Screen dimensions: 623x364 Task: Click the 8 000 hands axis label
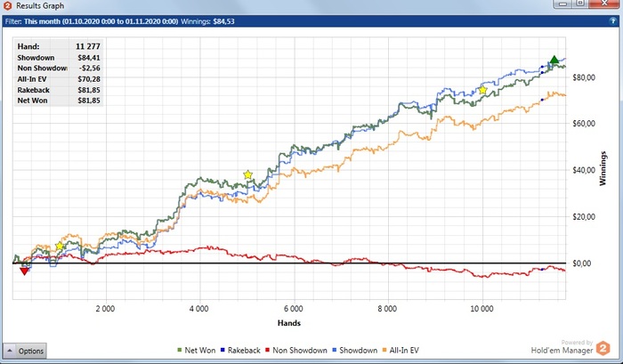click(x=387, y=309)
